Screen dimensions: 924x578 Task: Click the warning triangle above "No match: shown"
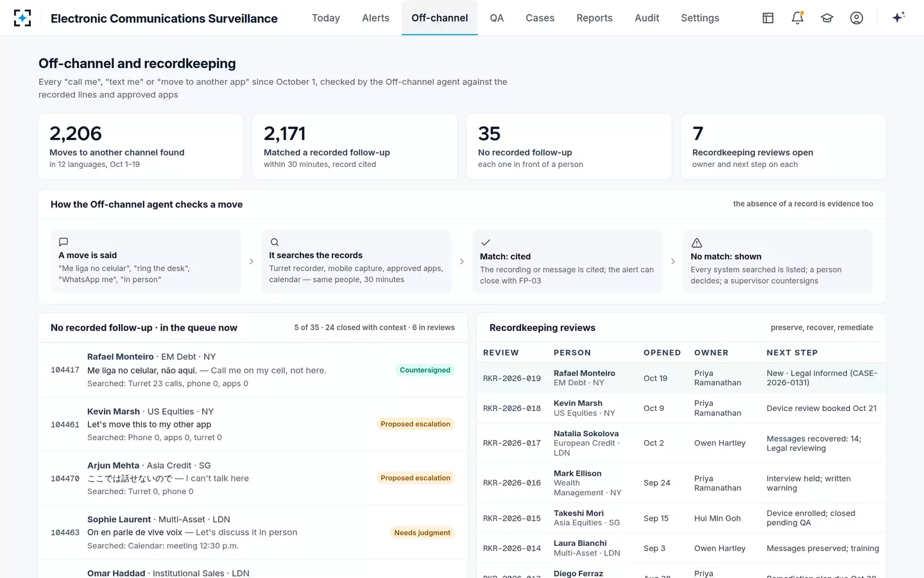tap(697, 243)
